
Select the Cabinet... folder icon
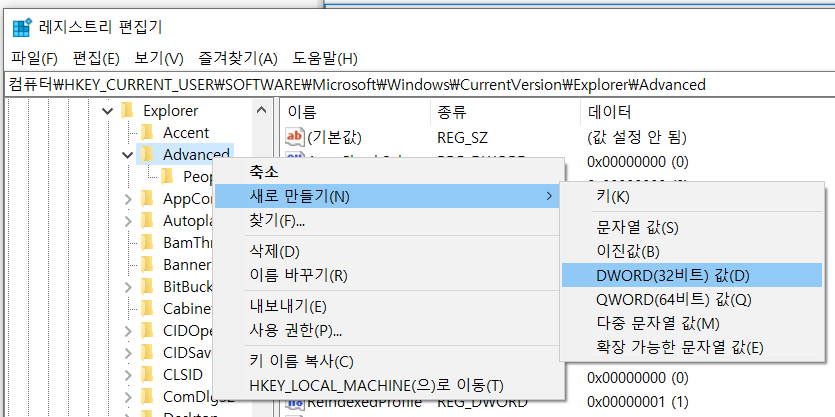point(148,308)
